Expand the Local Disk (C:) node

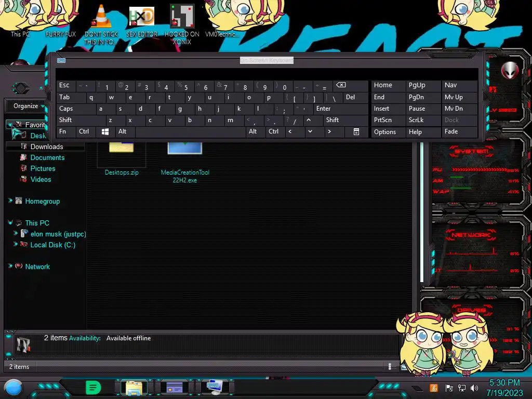coord(15,244)
